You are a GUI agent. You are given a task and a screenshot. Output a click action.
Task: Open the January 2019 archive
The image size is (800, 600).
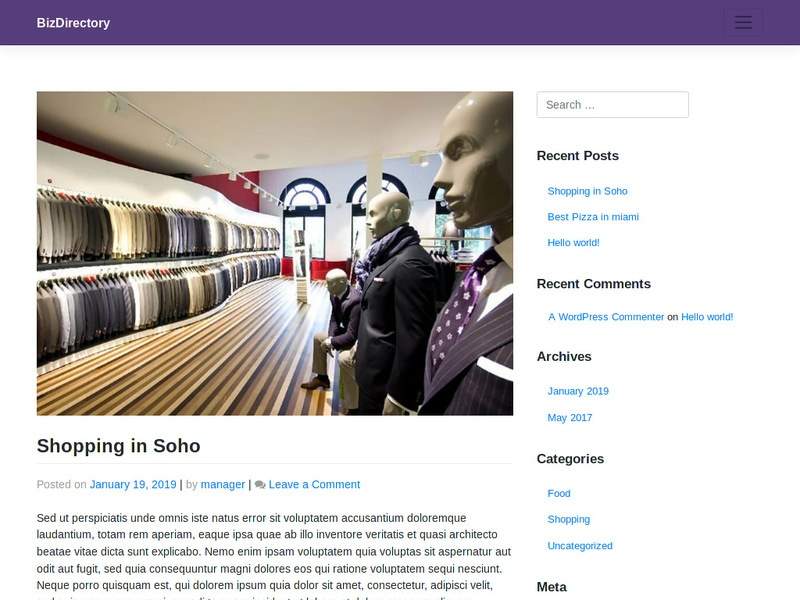(x=578, y=391)
